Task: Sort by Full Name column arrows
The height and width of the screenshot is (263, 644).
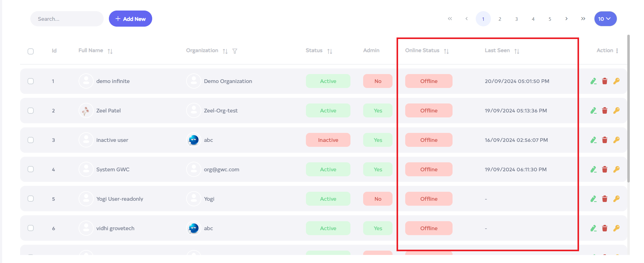Action: [110, 51]
